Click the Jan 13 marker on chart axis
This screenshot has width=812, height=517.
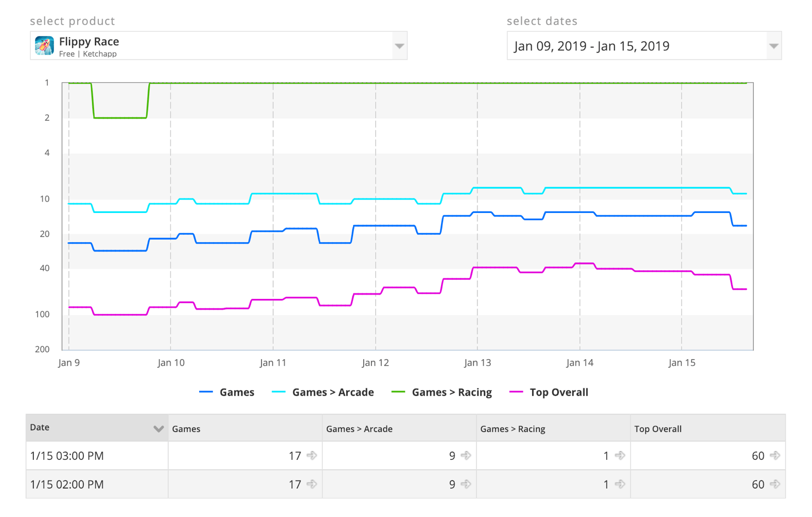click(478, 363)
